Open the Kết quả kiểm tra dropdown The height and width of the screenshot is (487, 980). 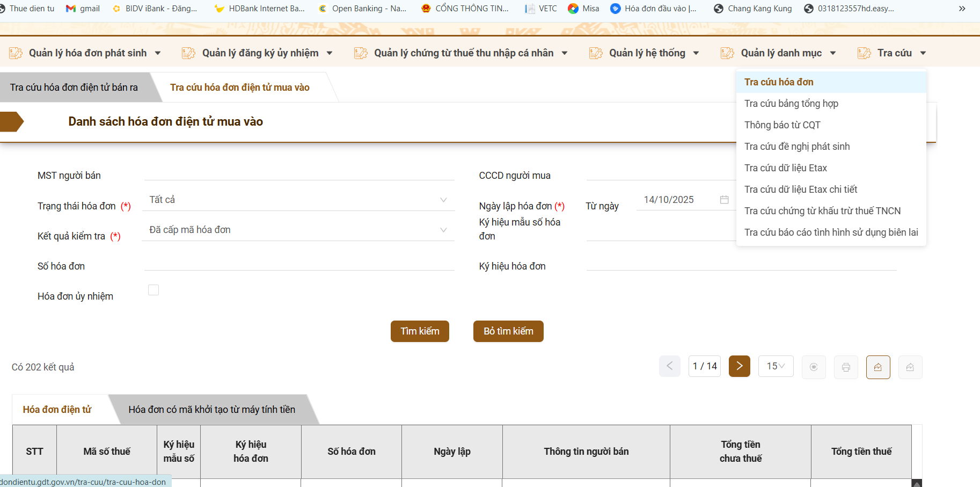(298, 230)
